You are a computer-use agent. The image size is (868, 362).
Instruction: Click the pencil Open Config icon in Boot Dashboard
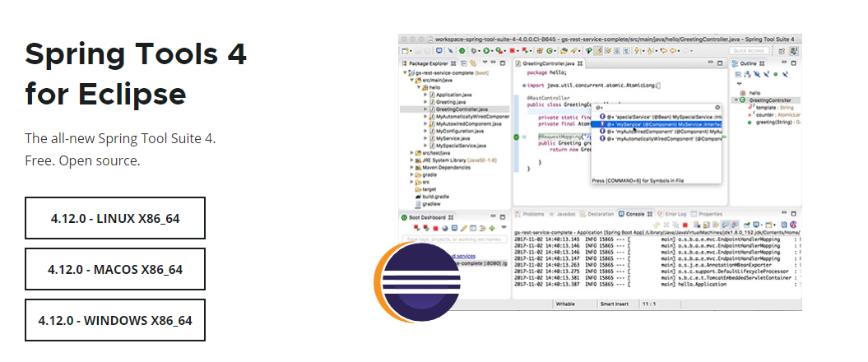click(464, 228)
